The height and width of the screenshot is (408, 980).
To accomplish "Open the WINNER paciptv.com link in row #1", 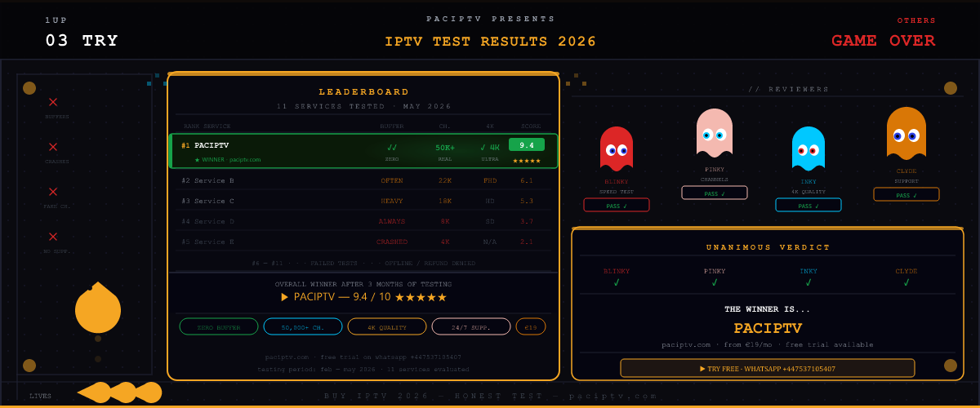I will click(228, 160).
